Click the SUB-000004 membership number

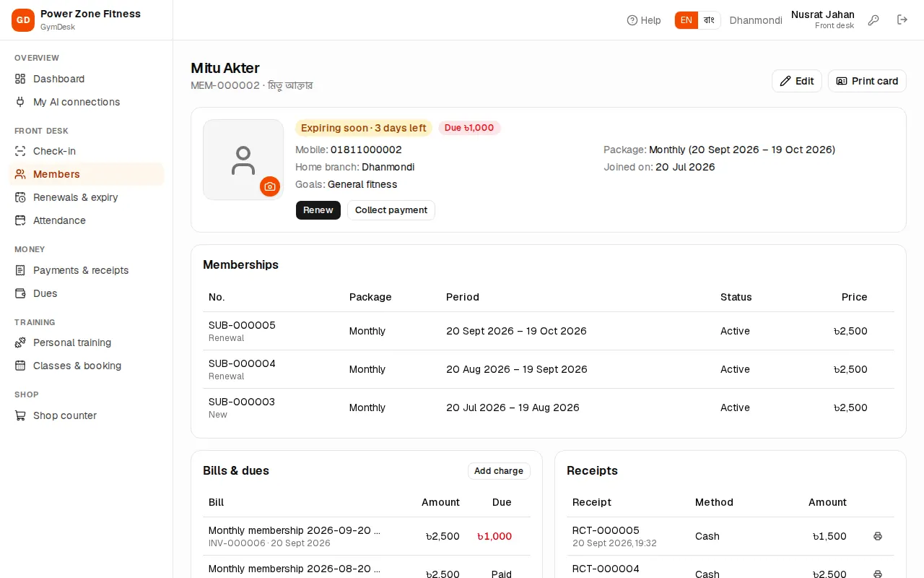click(242, 363)
